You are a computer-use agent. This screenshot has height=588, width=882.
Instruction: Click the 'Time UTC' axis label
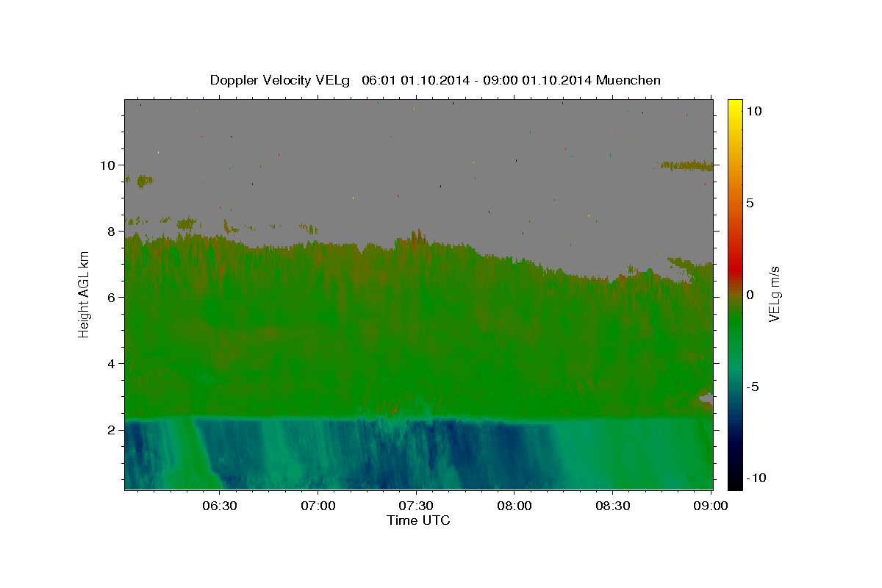click(x=418, y=520)
